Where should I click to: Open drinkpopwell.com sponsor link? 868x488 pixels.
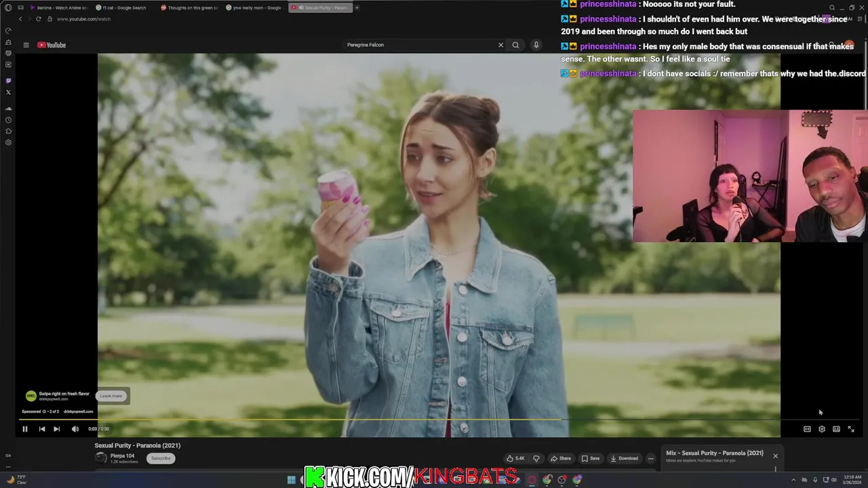point(79,412)
